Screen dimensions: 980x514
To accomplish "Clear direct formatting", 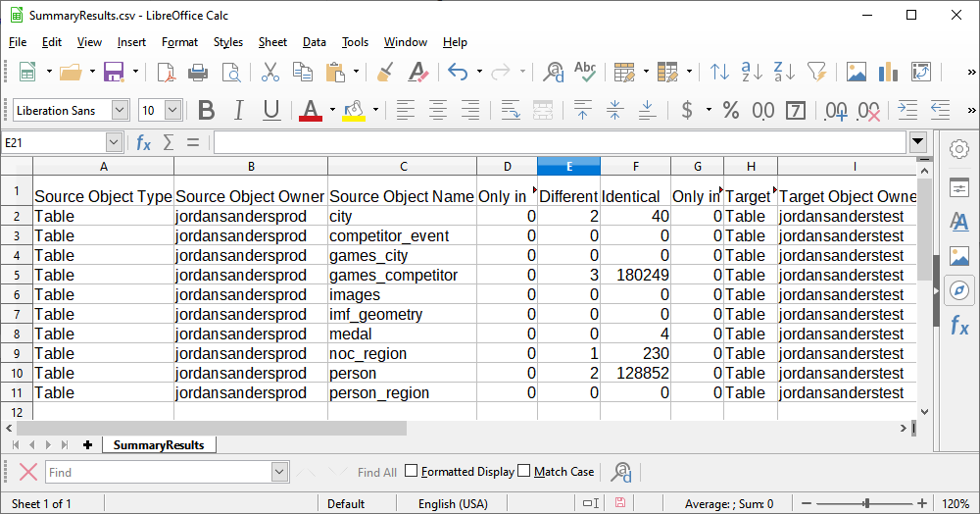I will pos(418,72).
